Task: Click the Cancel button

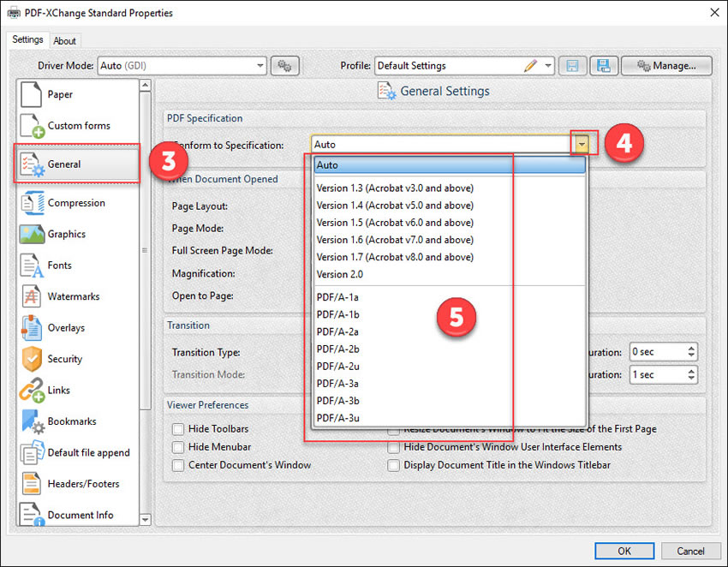Action: (x=690, y=551)
